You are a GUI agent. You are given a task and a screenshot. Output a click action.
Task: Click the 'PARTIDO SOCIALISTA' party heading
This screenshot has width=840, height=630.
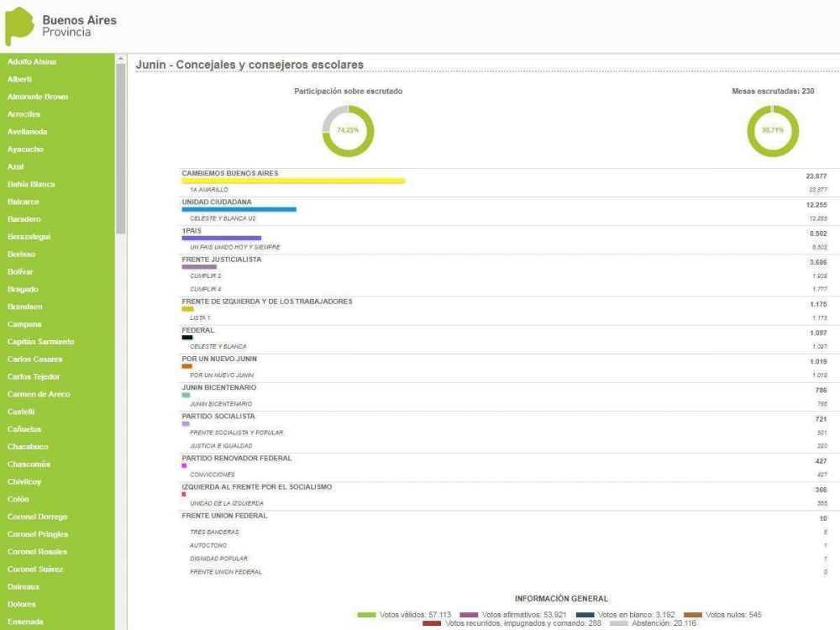tap(218, 417)
